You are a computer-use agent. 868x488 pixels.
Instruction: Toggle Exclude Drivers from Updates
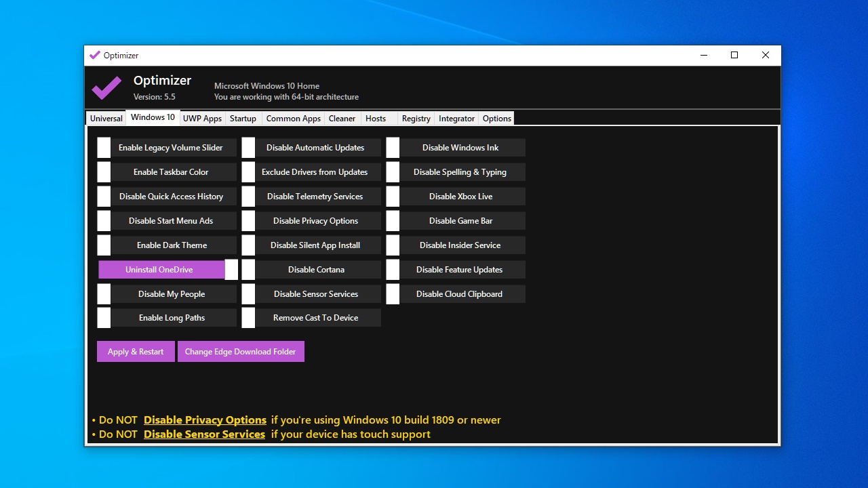tap(311, 172)
